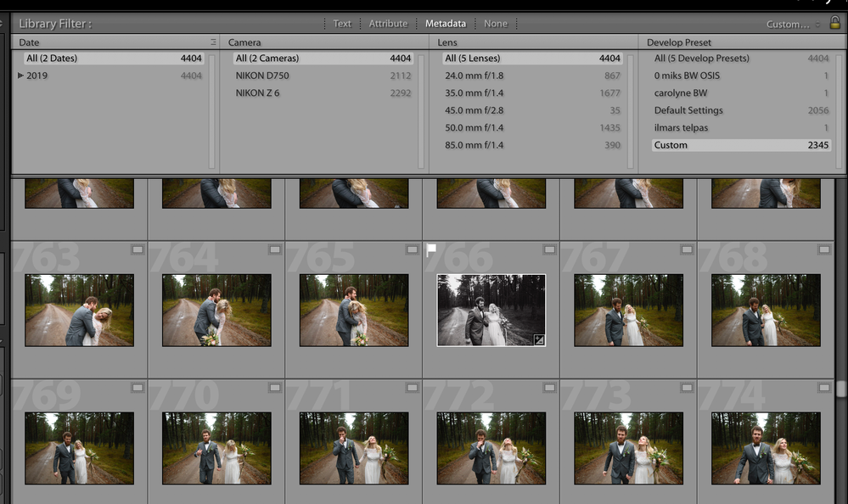Click the quick collection marker on cell 766

point(549,249)
